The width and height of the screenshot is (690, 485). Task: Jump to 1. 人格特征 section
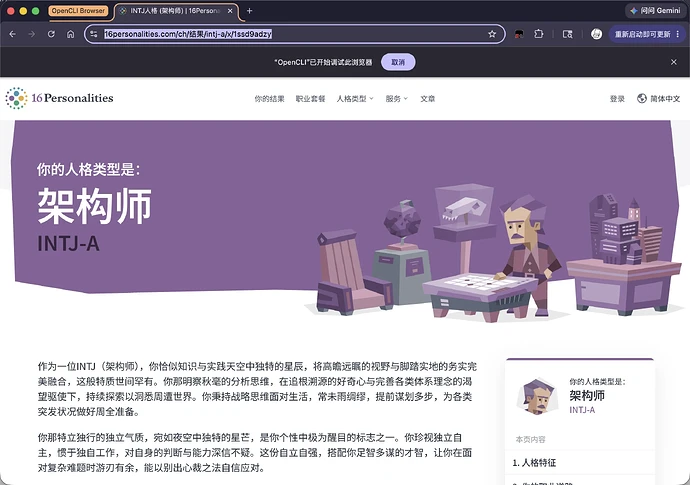click(x=534, y=463)
